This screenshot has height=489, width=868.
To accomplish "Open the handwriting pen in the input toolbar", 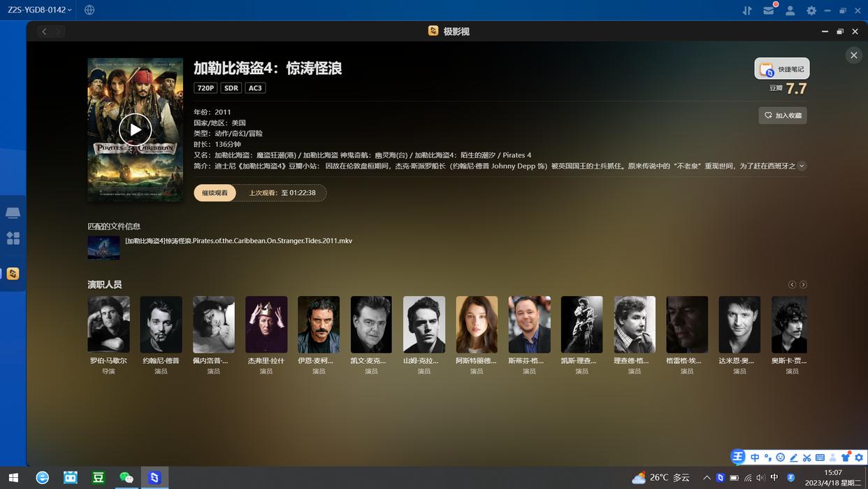I will 794,457.
